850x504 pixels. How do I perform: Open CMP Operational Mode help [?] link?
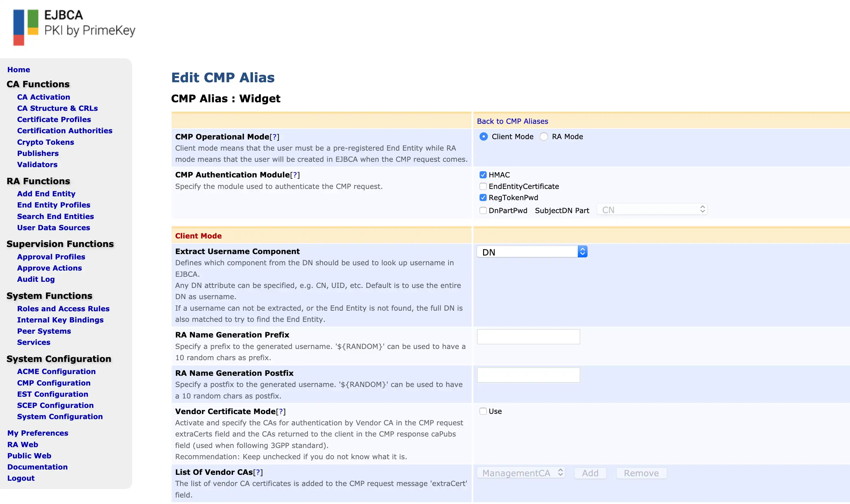pyautogui.click(x=274, y=137)
